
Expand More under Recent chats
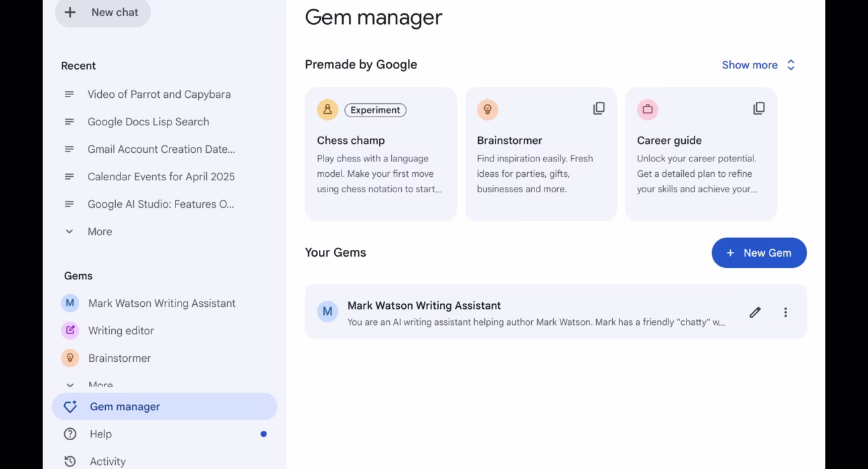[99, 232]
